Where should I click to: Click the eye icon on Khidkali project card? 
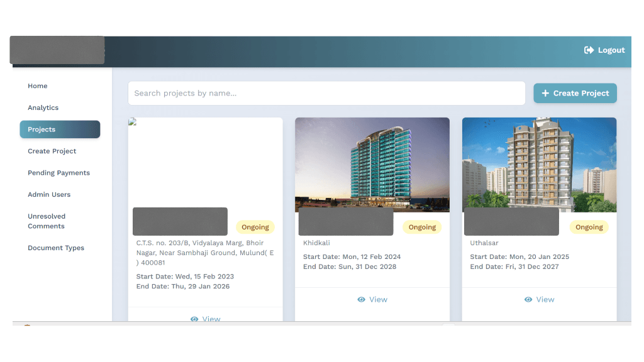[x=361, y=300]
